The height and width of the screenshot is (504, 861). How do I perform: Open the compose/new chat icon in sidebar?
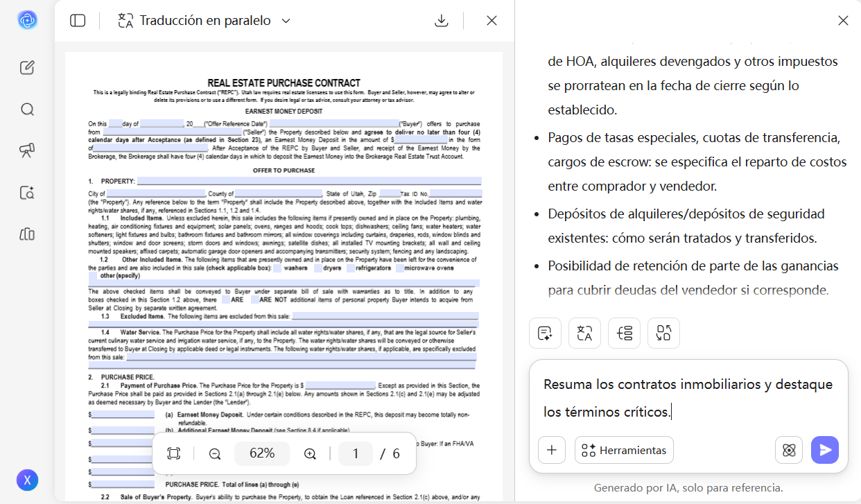click(27, 67)
